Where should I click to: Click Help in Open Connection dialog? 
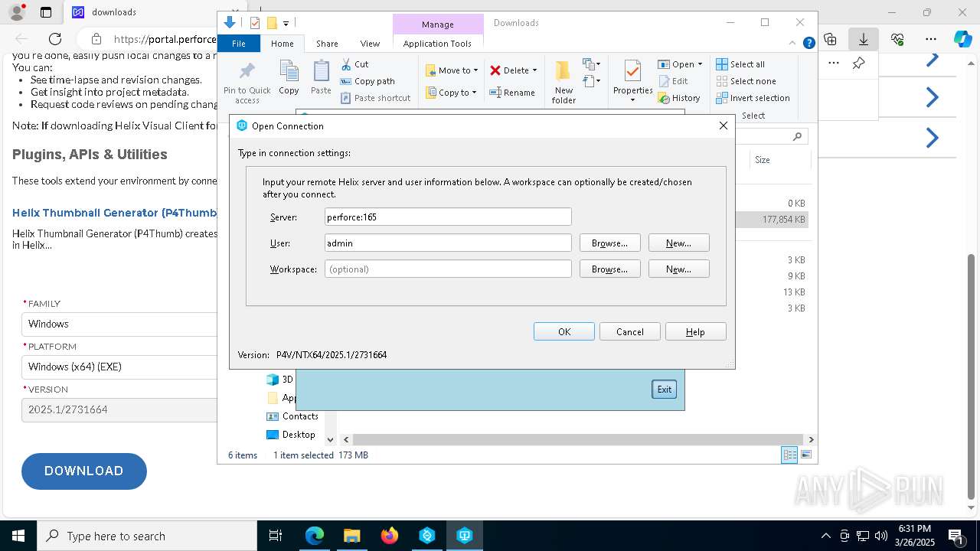coord(695,331)
